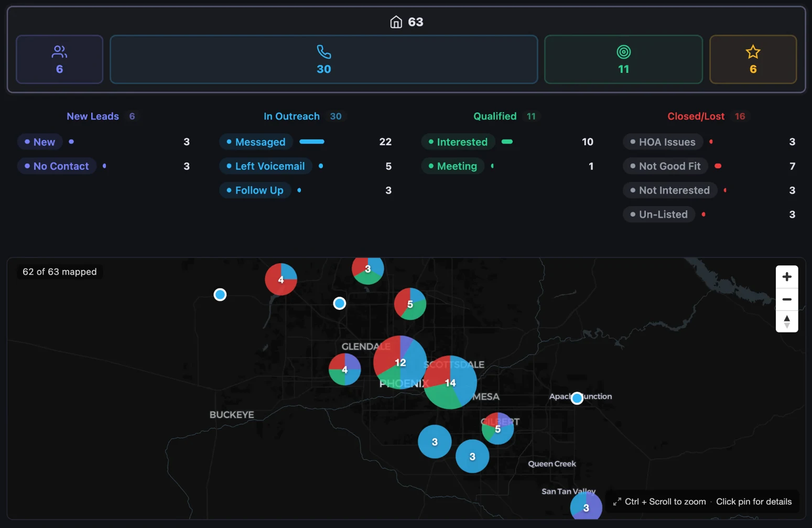Click the '62 of 63 mapped' label
Viewport: 812px width, 528px height.
click(x=60, y=272)
